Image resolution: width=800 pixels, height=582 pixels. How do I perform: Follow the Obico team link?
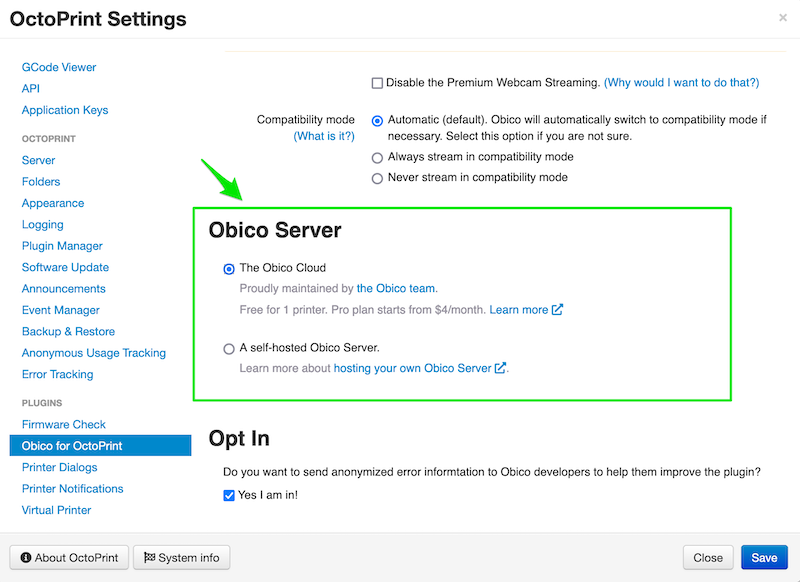click(397, 288)
